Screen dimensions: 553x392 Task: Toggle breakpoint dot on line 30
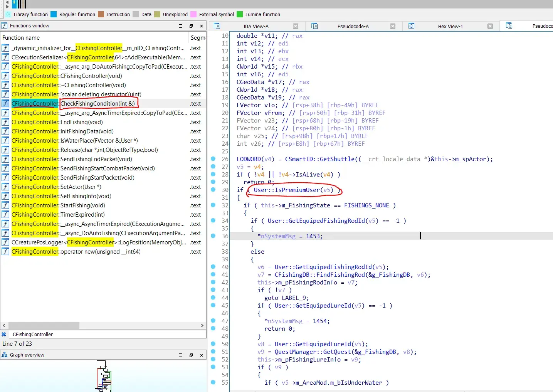click(213, 190)
